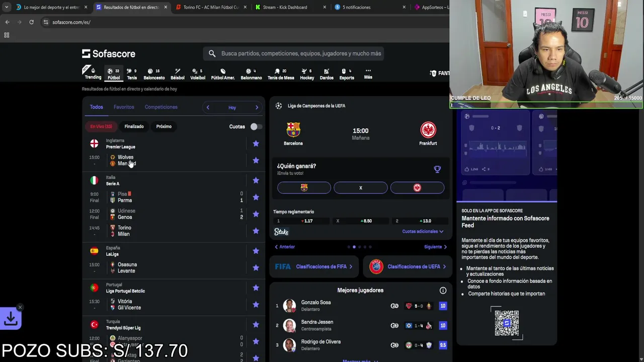The image size is (644, 362).
Task: Open Tenis de Mesa sport icon
Action: tap(281, 73)
